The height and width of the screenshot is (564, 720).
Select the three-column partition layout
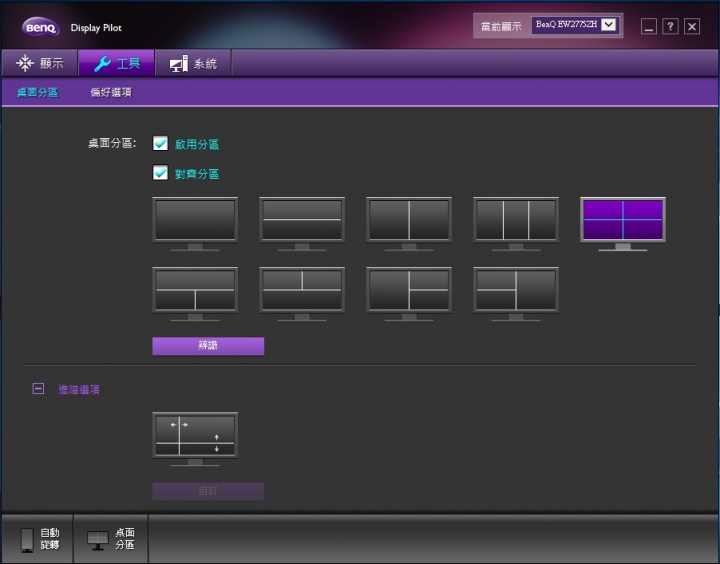pyautogui.click(x=516, y=224)
